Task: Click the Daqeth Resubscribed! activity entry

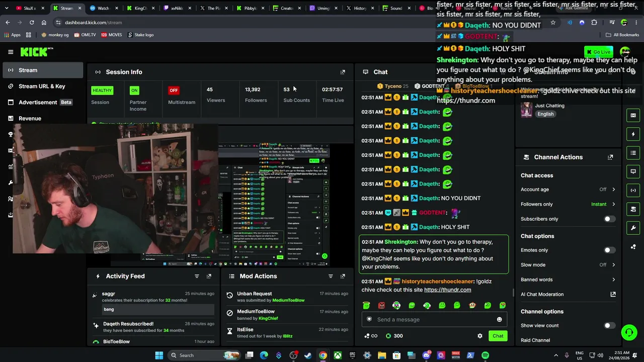Action: point(153,327)
